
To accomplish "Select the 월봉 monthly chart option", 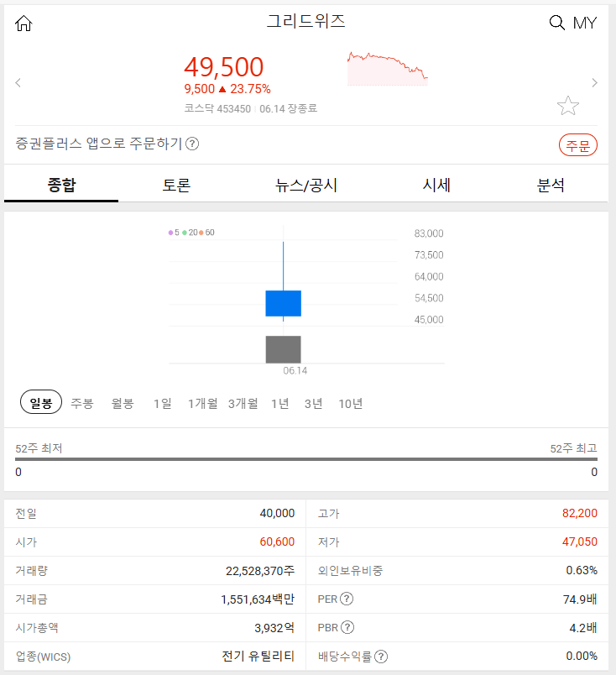I will pyautogui.click(x=123, y=403).
